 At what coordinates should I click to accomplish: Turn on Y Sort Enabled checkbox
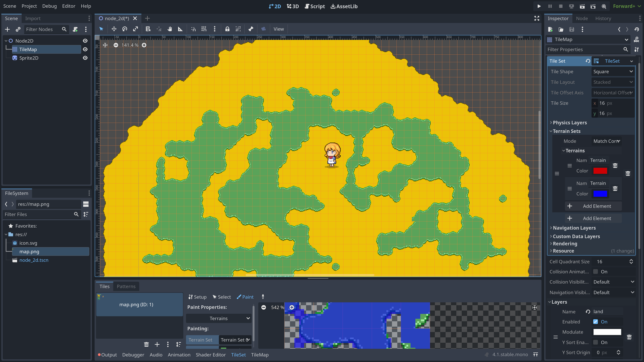tap(596, 342)
